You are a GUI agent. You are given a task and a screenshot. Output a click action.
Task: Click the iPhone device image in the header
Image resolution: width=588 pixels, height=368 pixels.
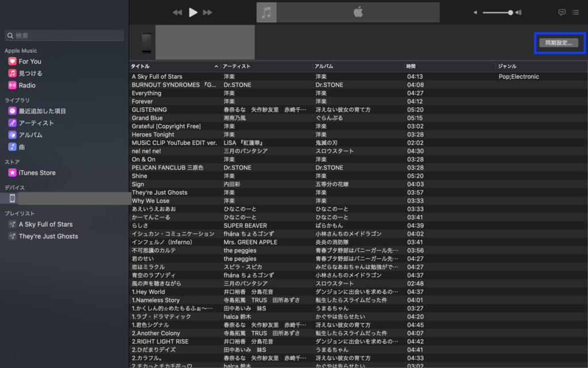pos(146,43)
